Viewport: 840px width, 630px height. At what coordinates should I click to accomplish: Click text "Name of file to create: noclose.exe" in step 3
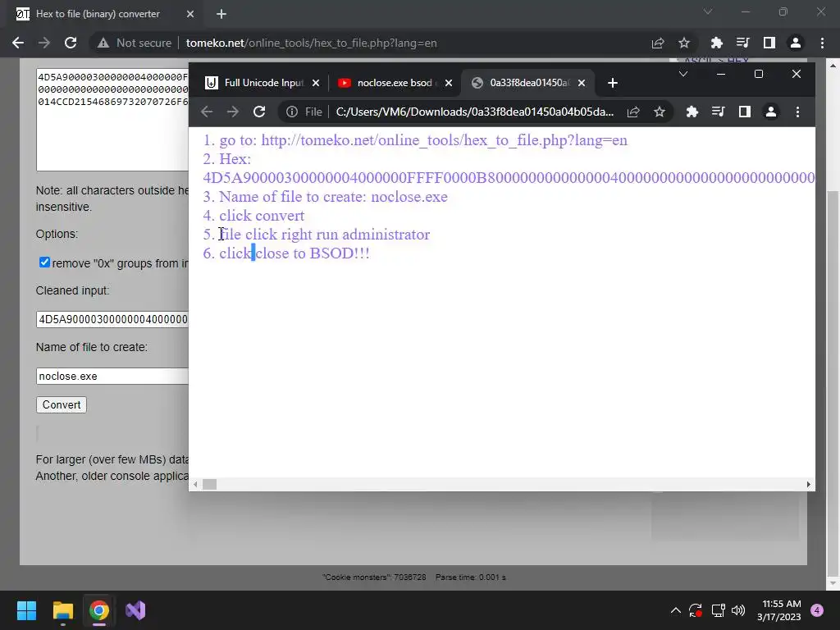tap(333, 197)
